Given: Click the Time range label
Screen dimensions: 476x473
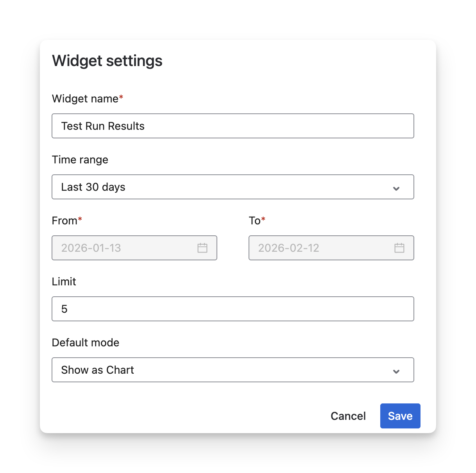Looking at the screenshot, I should coord(80,159).
